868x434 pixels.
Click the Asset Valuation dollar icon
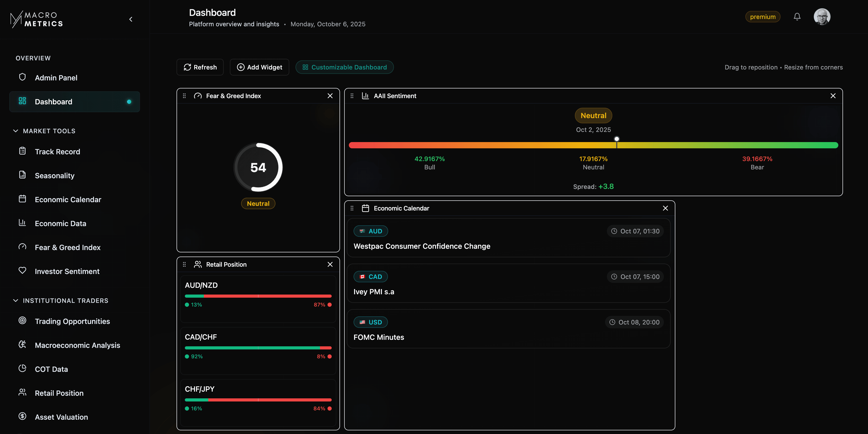[x=22, y=416]
